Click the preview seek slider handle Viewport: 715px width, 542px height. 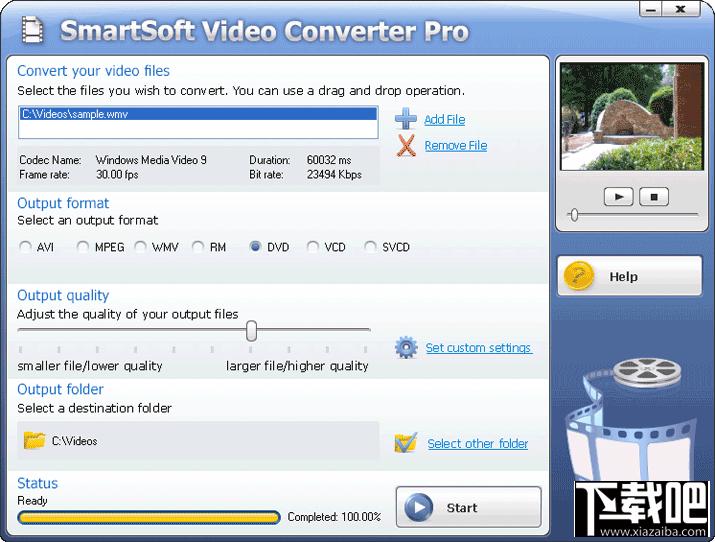pos(575,214)
